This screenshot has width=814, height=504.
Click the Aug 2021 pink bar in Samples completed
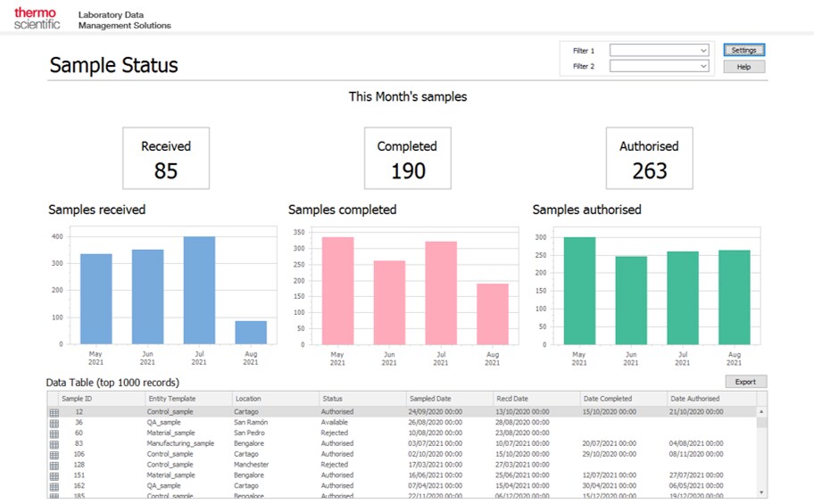coord(492,313)
